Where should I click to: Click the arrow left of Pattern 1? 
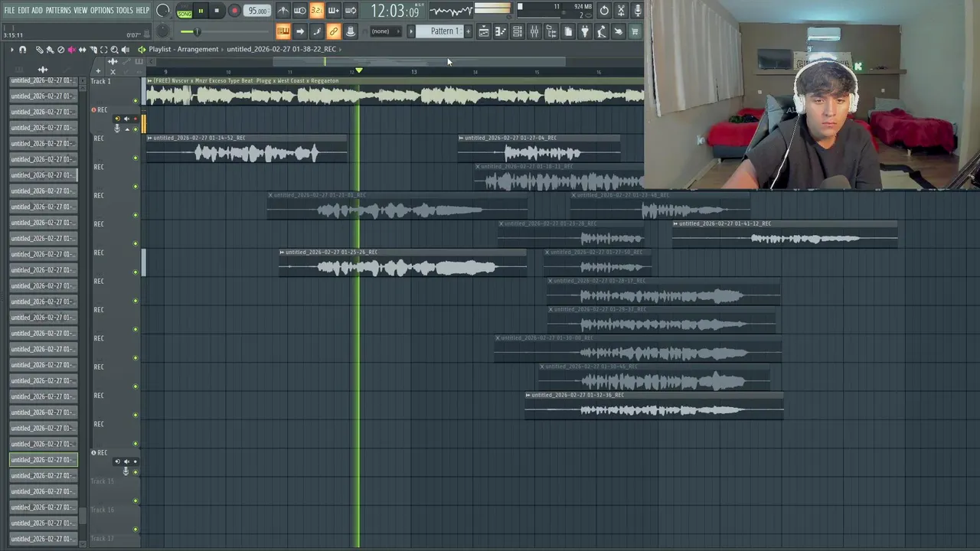tap(411, 31)
